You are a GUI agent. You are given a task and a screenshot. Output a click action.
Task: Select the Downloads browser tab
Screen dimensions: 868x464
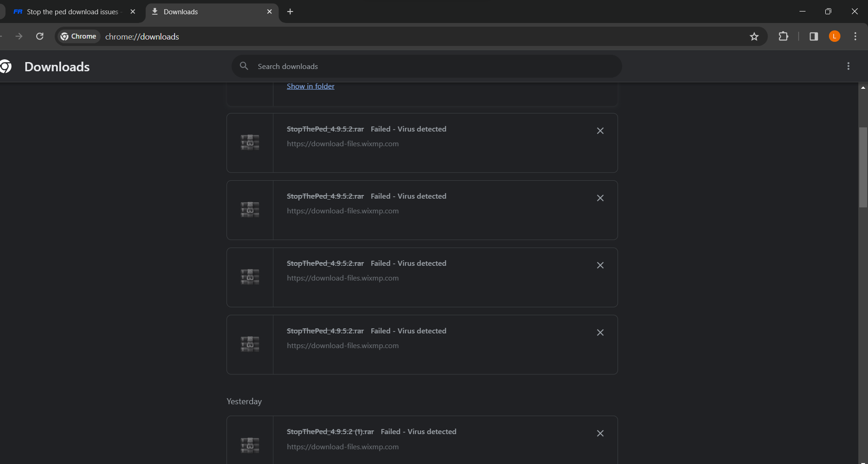click(212, 12)
